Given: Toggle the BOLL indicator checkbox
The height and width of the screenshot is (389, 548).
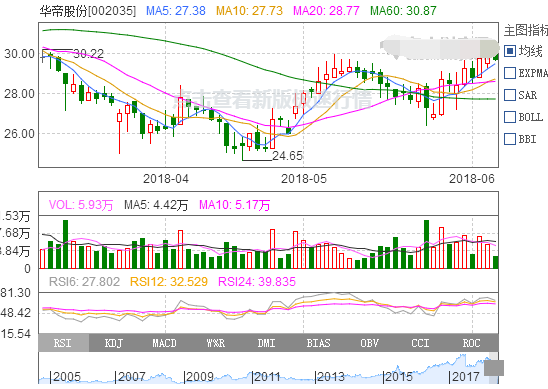Looking at the screenshot, I should (510, 117).
